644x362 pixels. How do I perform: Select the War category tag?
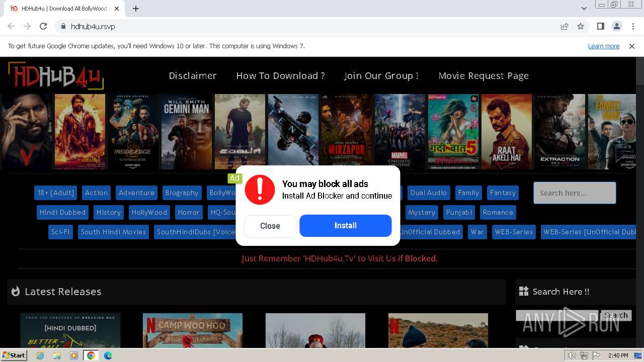tap(477, 232)
